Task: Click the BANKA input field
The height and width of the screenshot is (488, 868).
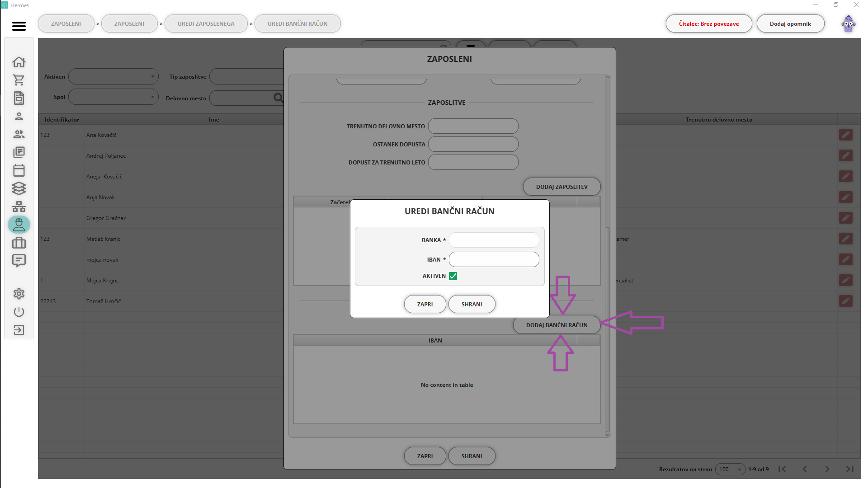Action: [x=494, y=240]
